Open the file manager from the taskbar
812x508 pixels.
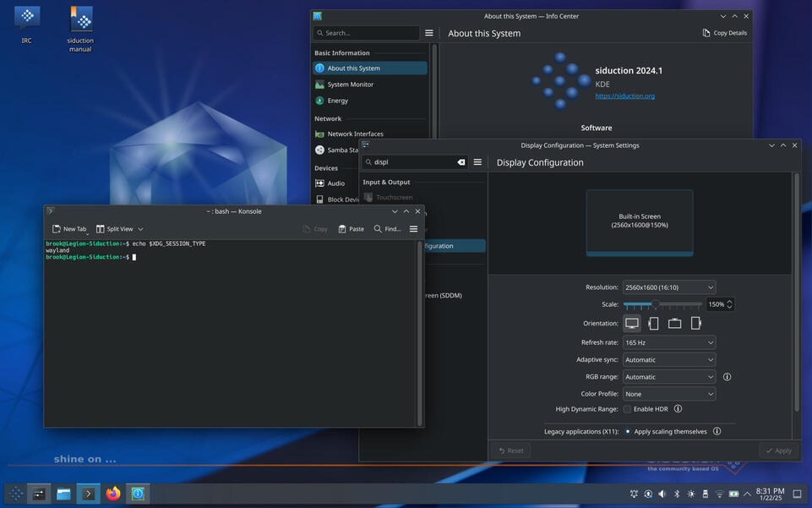tap(63, 494)
